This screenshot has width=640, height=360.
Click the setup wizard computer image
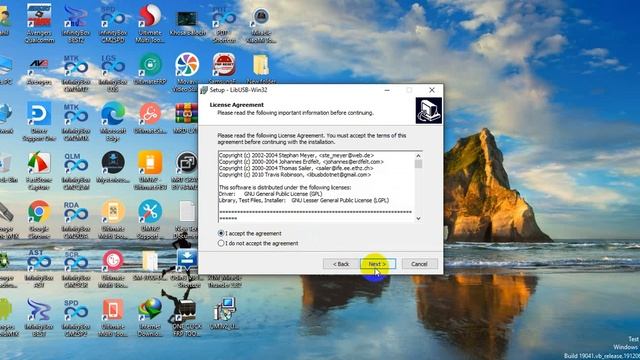[x=429, y=110]
